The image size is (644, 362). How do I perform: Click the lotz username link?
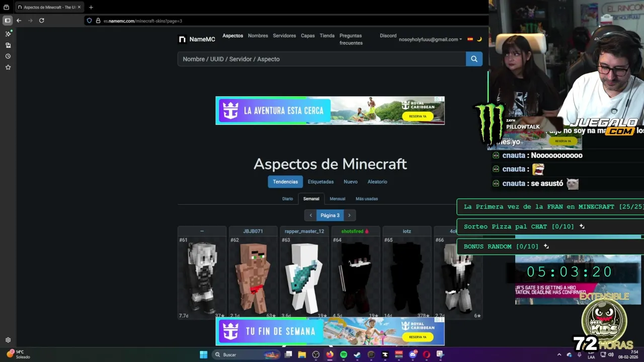pyautogui.click(x=407, y=231)
